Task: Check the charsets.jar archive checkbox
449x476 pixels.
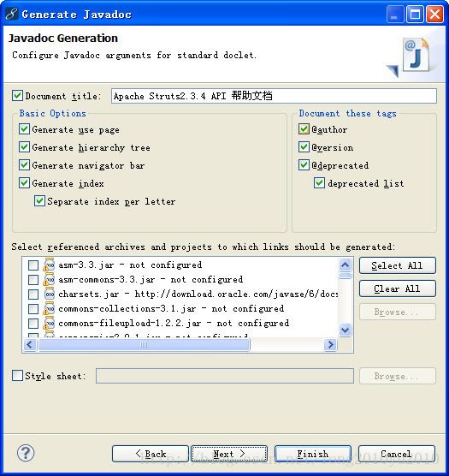Action: [33, 295]
